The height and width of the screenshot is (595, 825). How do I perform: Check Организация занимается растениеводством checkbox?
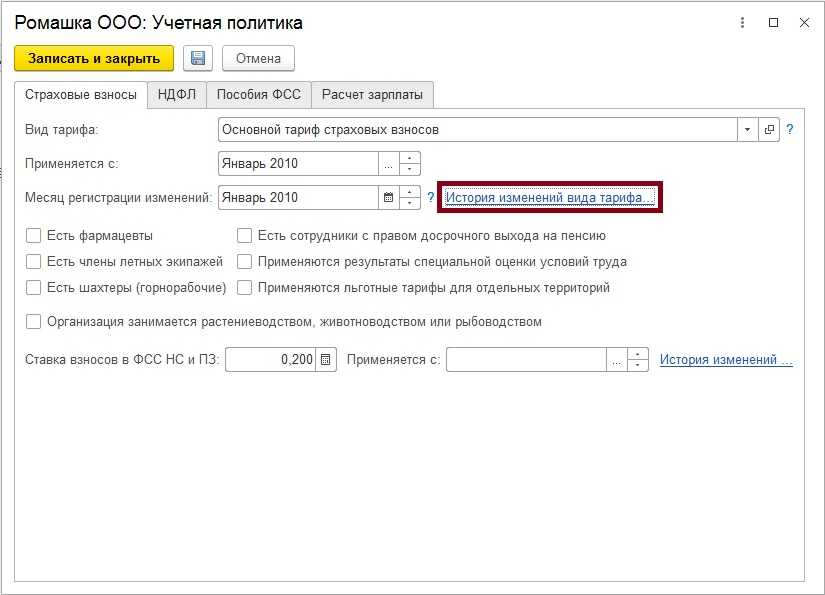[33, 321]
